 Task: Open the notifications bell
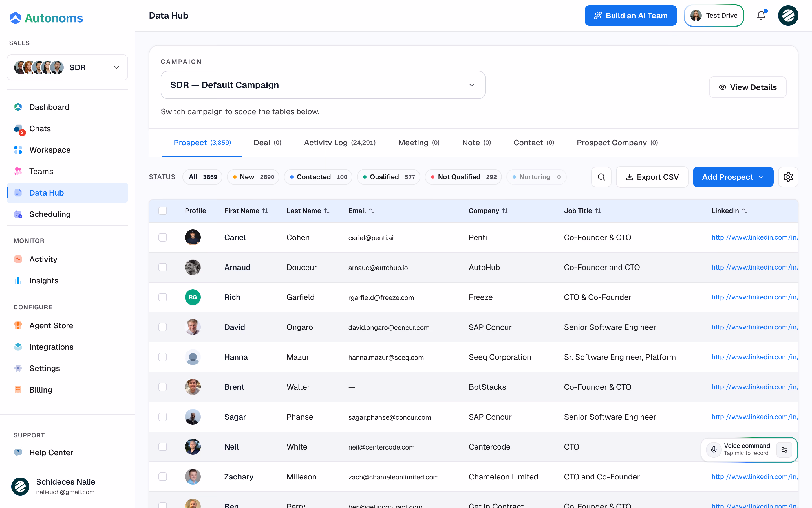pos(761,16)
